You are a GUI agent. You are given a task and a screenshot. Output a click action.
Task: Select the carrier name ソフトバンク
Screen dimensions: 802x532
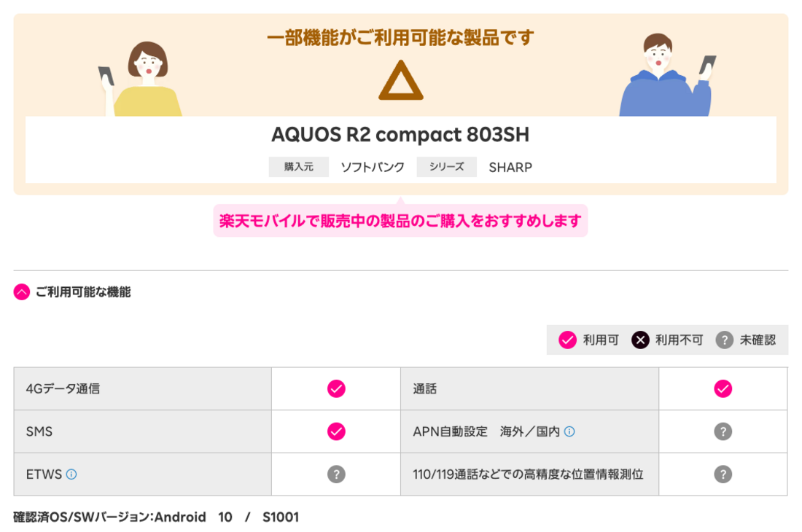(x=372, y=166)
